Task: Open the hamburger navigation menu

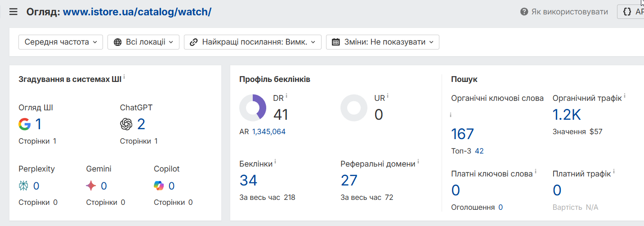Action: coord(13,12)
